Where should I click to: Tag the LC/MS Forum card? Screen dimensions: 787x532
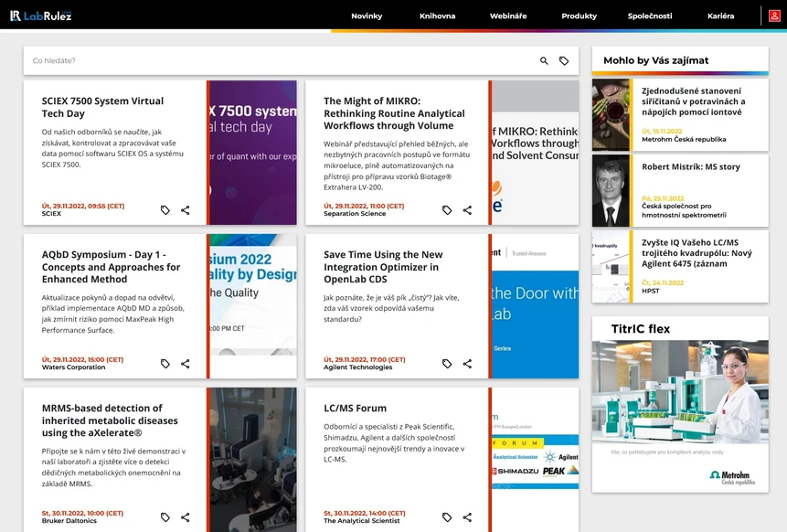[447, 517]
